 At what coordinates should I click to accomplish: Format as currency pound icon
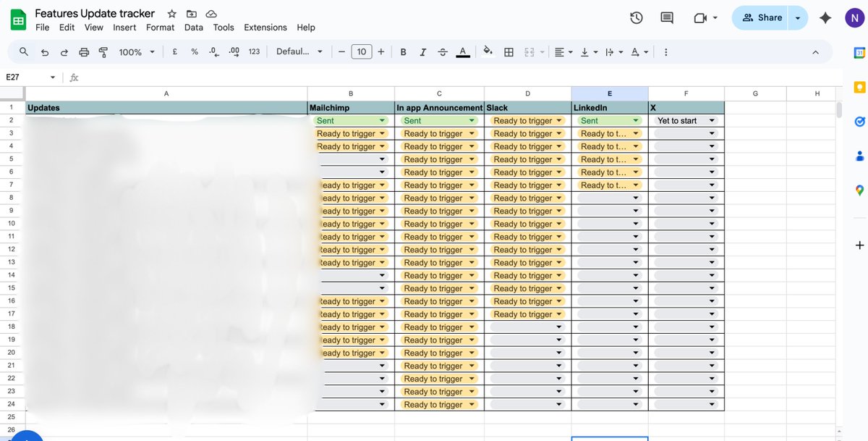pyautogui.click(x=174, y=52)
